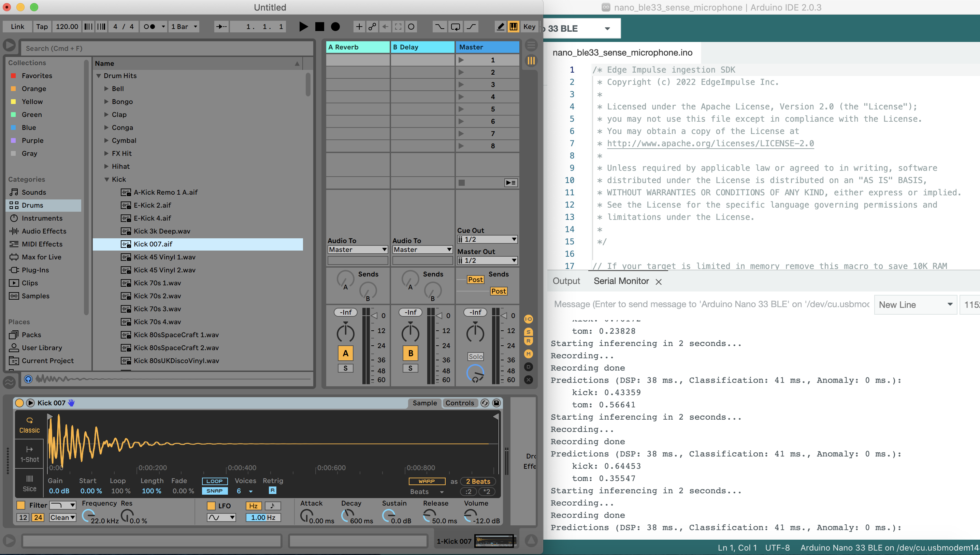980x555 pixels.
Task: Click the browser search field
Action: pyautogui.click(x=167, y=48)
